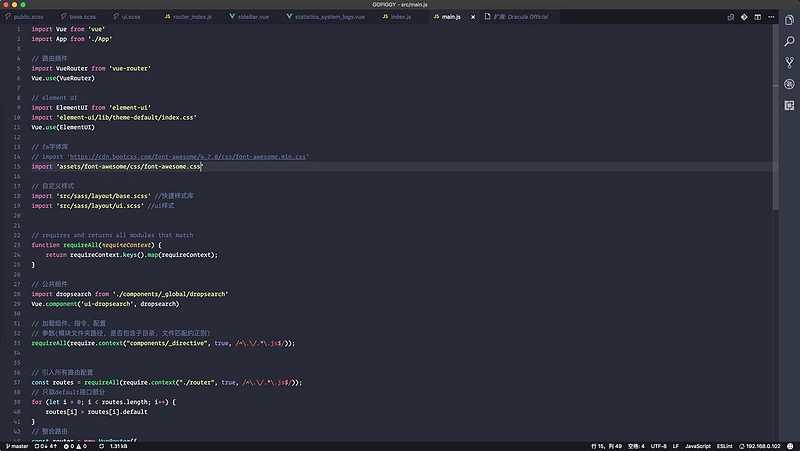The image size is (800, 451).
Task: Click the refresh icon beside file size
Action: pyautogui.click(x=102, y=446)
